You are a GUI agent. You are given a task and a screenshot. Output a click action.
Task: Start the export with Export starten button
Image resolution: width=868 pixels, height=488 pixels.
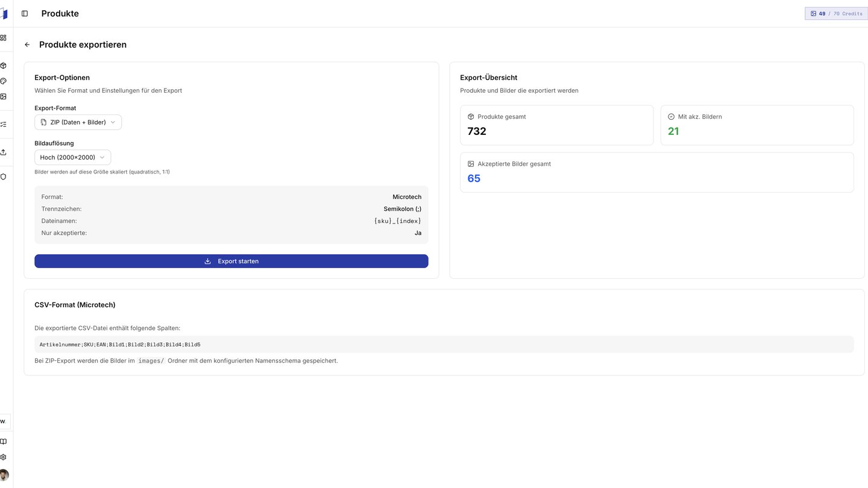pyautogui.click(x=231, y=261)
